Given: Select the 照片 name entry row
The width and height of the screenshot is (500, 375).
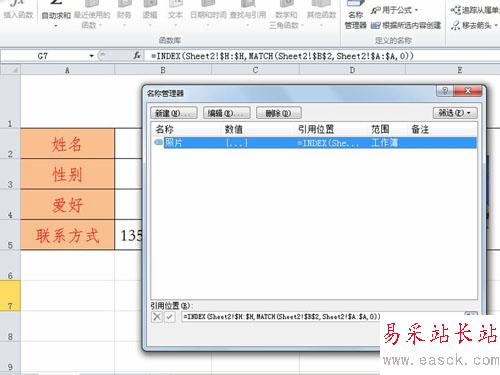Looking at the screenshot, I should [x=315, y=143].
